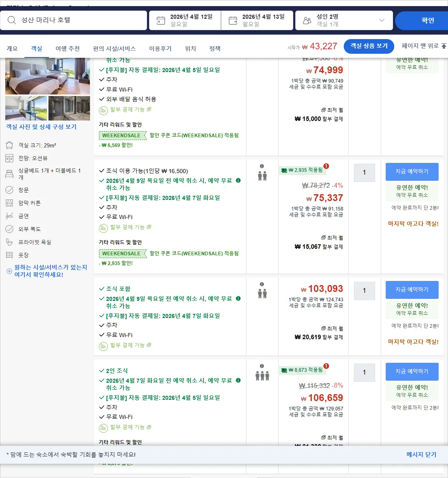Open the 편의 시설/서비스 tab
The image size is (448, 478).
pos(114,48)
